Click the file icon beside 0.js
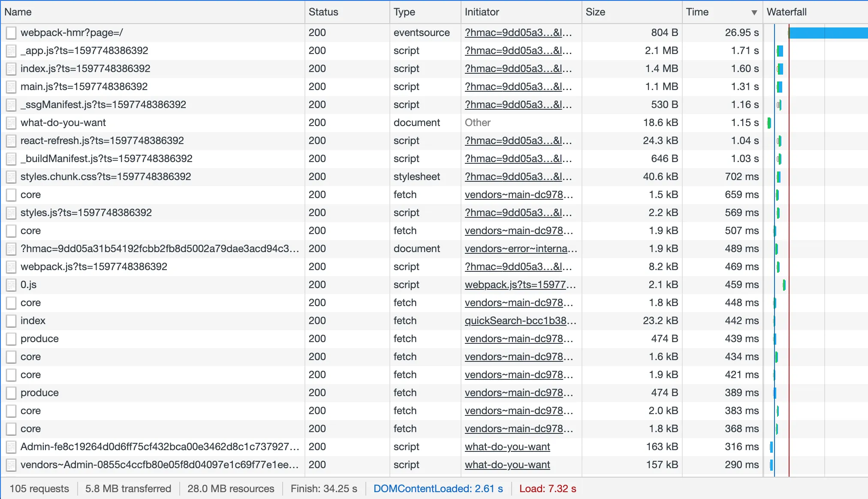 [11, 285]
